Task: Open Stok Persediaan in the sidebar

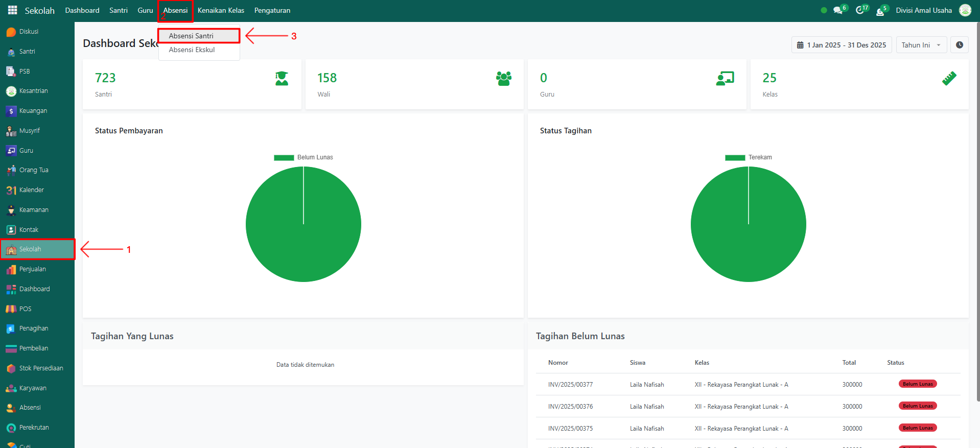Action: pyautogui.click(x=41, y=368)
